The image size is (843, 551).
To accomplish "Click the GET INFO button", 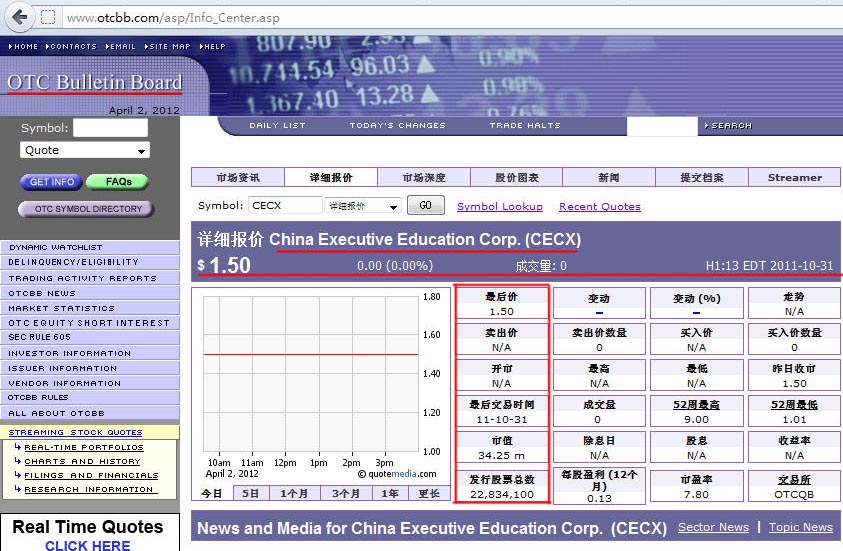I will 51,182.
